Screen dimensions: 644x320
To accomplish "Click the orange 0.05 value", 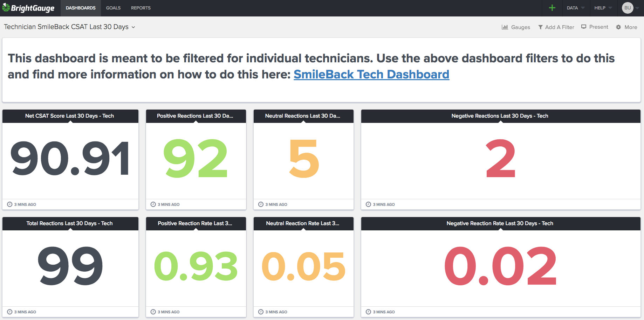I will coord(304,266).
